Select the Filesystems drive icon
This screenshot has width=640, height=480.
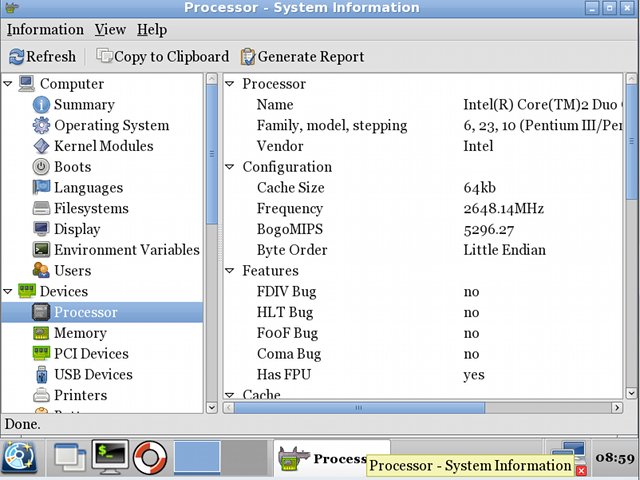(41, 208)
